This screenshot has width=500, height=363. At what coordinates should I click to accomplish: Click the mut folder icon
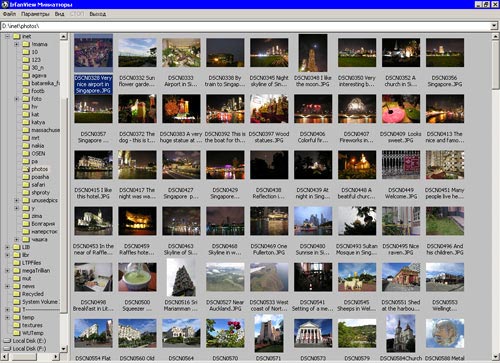coord(17,278)
